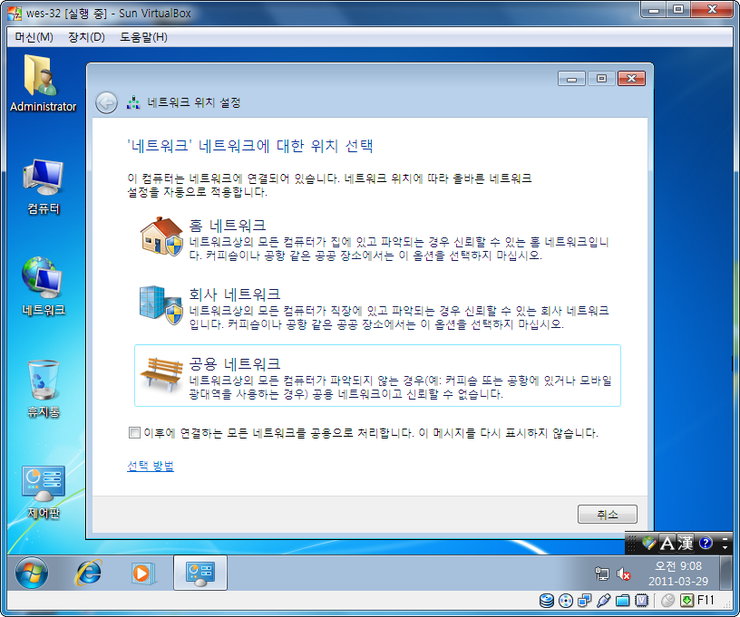Open Internet Explorer from the taskbar
This screenshot has height=617, width=740.
pyautogui.click(x=89, y=573)
